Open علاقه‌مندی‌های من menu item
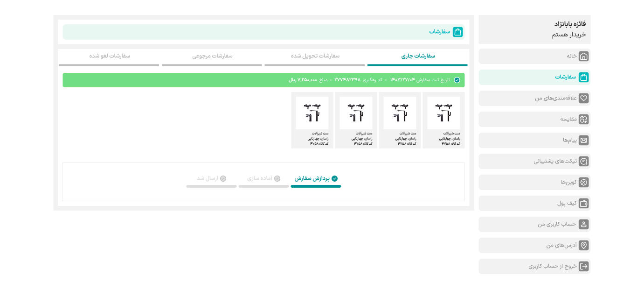Image resolution: width=644 pixels, height=289 pixels. pyautogui.click(x=534, y=98)
